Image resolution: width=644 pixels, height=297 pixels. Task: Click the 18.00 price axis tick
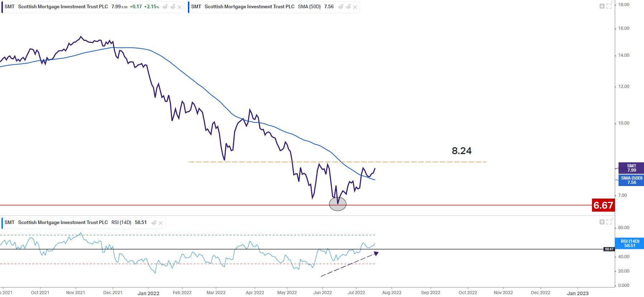tap(624, 5)
